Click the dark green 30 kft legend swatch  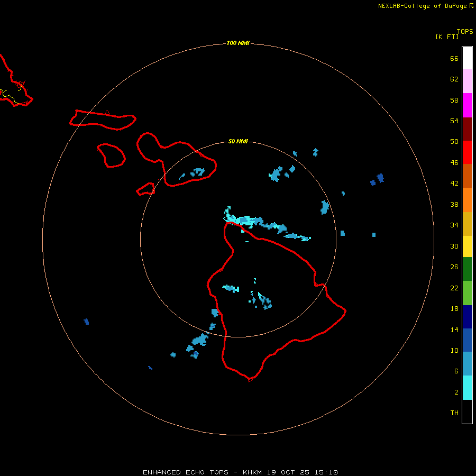pos(467,269)
